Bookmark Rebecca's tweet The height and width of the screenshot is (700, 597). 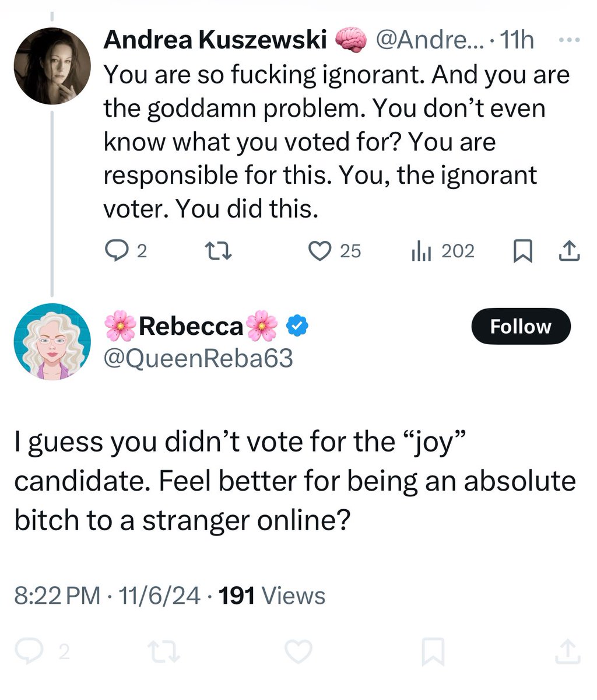click(x=433, y=651)
